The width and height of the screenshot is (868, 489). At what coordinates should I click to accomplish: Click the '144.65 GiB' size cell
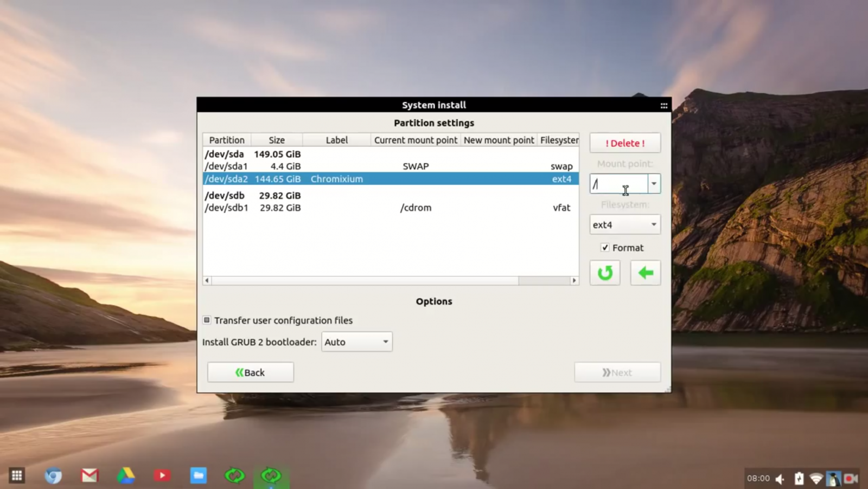click(x=278, y=179)
